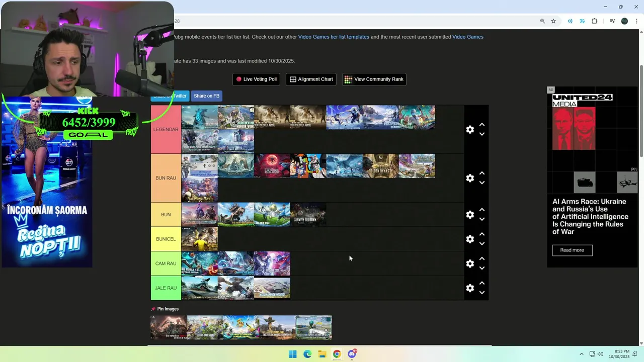Move JALE RAU row up with chevron
Screen dimensions: 644x362
pyautogui.click(x=482, y=283)
